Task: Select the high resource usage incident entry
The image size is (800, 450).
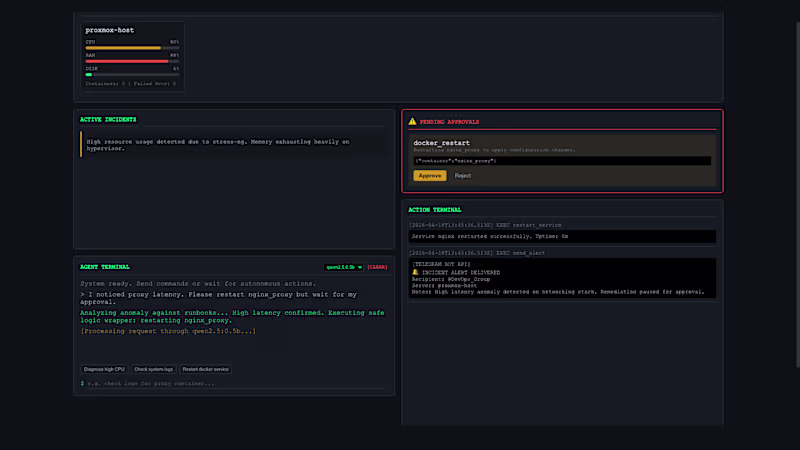Action: pos(233,145)
